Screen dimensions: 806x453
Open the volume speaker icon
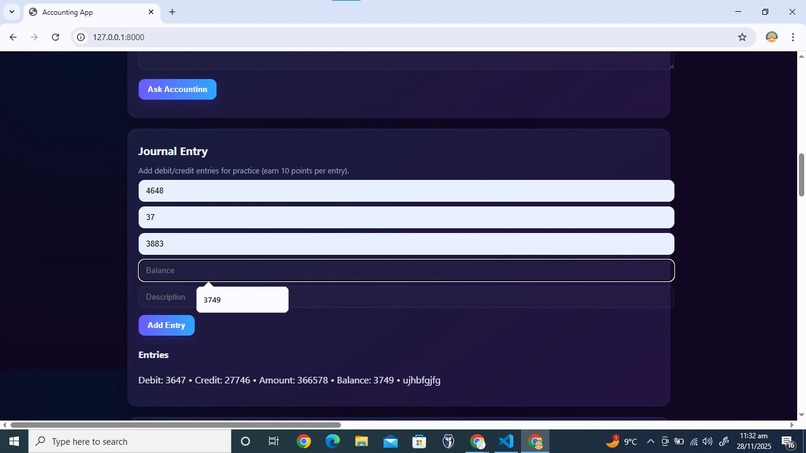click(708, 441)
